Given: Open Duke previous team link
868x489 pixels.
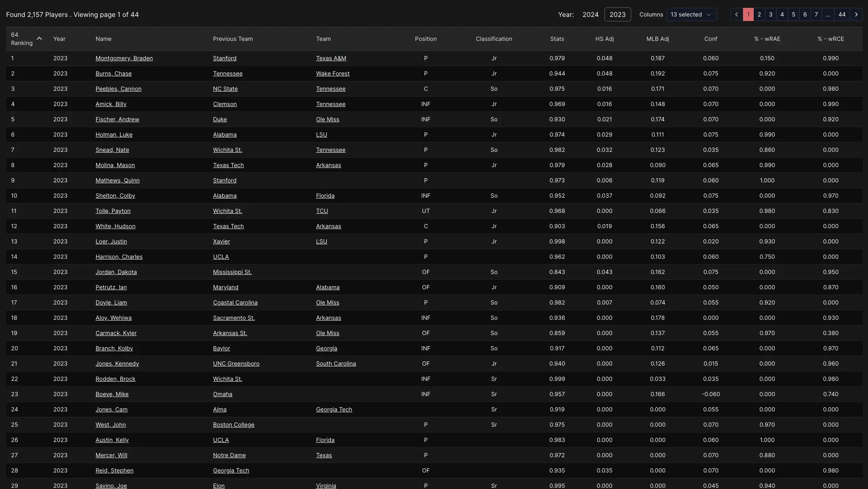Looking at the screenshot, I should 220,119.
